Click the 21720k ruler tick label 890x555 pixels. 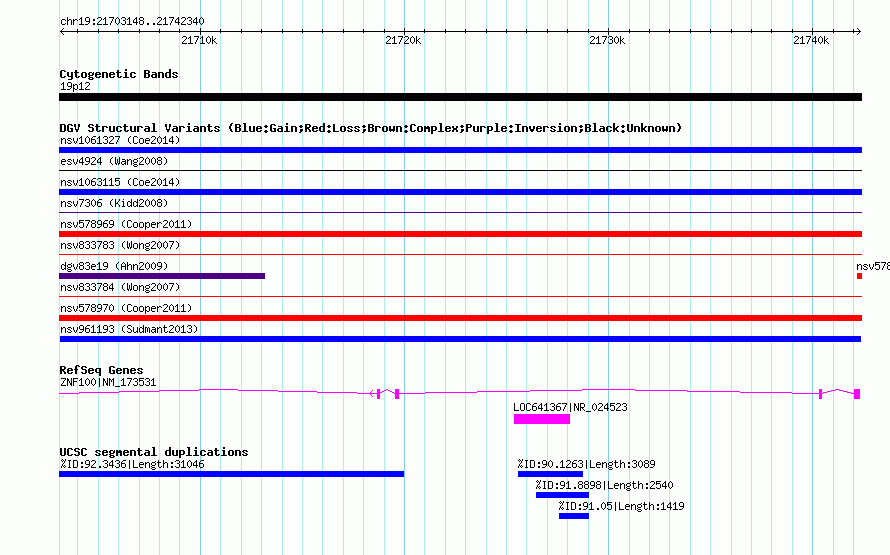tap(403, 40)
